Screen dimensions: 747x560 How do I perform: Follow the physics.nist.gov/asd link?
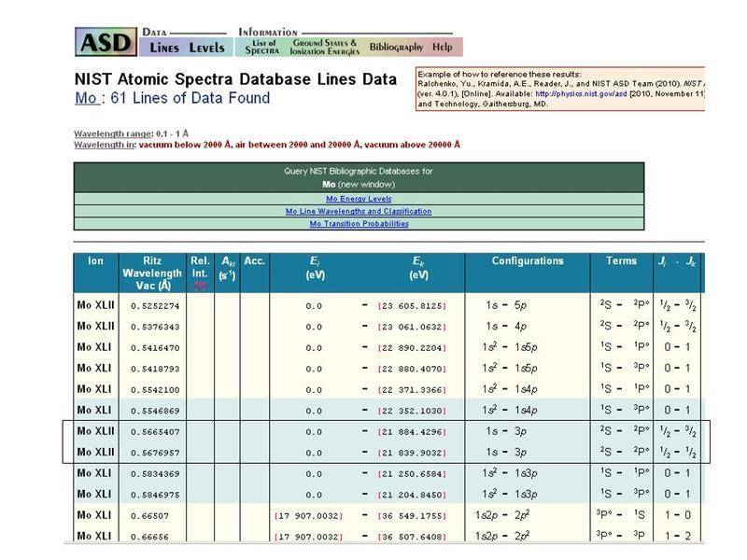click(581, 94)
